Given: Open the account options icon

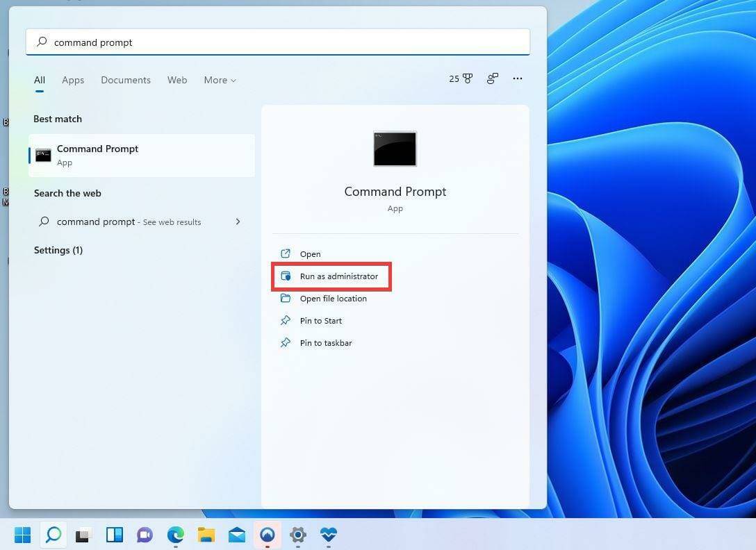Looking at the screenshot, I should click(492, 78).
